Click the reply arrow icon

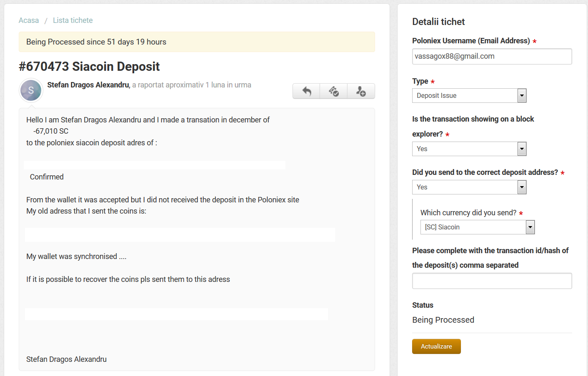(x=306, y=91)
